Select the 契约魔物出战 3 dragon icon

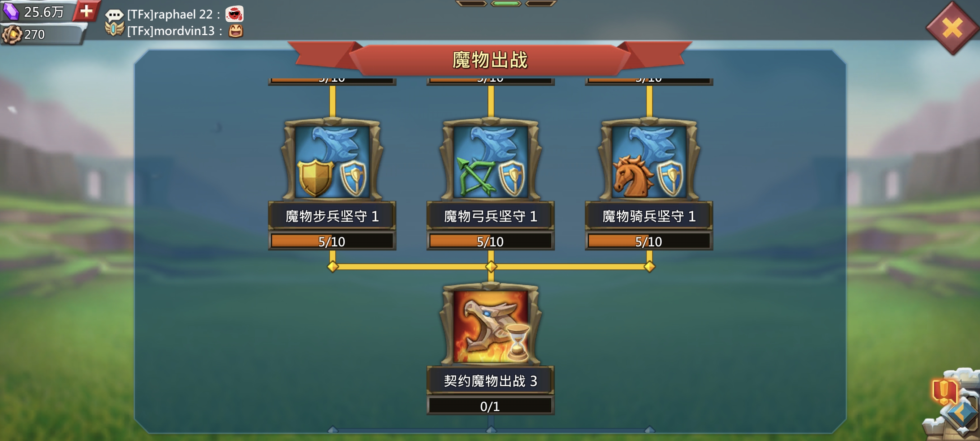click(490, 325)
